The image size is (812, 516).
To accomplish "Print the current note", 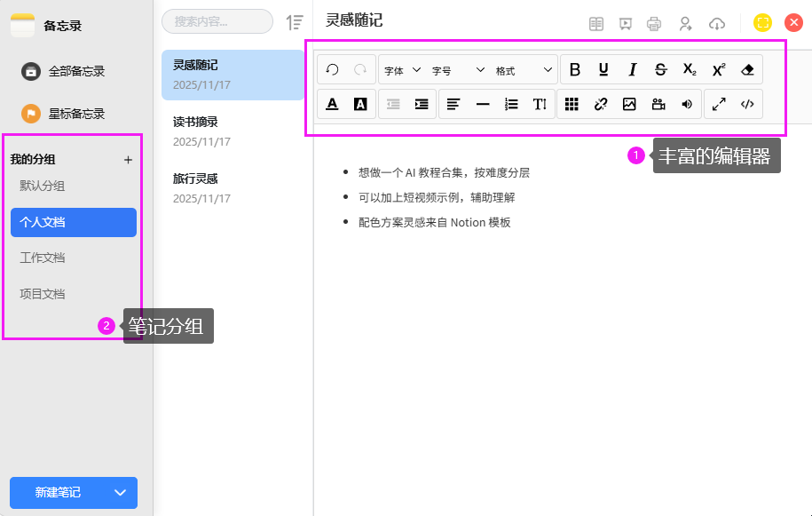I will (x=654, y=24).
